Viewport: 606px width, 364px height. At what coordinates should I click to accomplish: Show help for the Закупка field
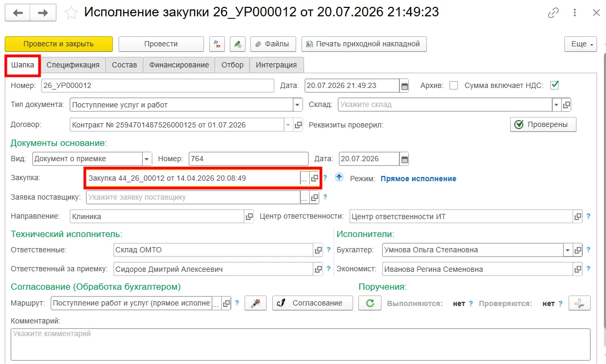(x=325, y=178)
